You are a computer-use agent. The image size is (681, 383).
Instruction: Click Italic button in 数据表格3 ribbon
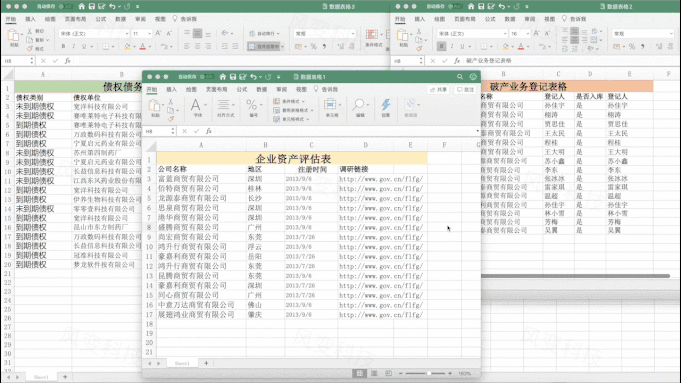click(x=73, y=46)
